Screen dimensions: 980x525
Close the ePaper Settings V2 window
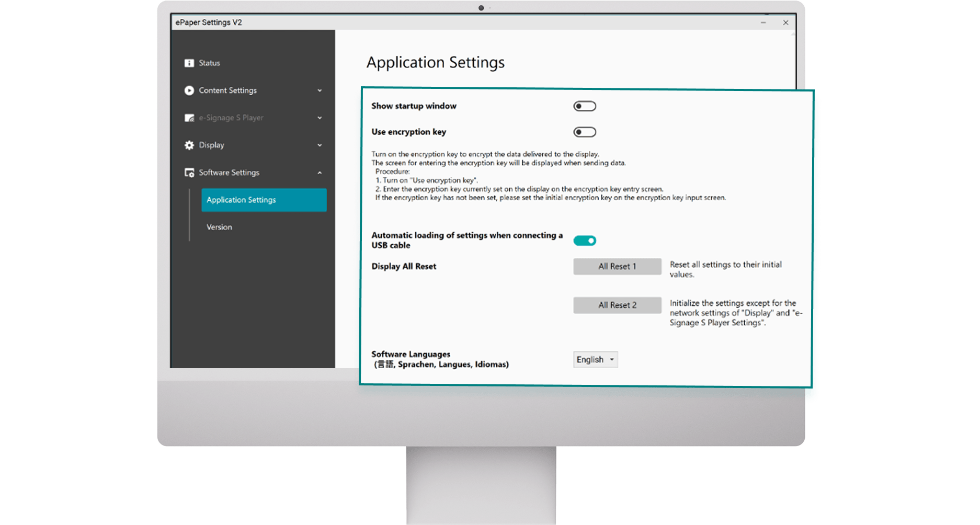coord(785,22)
